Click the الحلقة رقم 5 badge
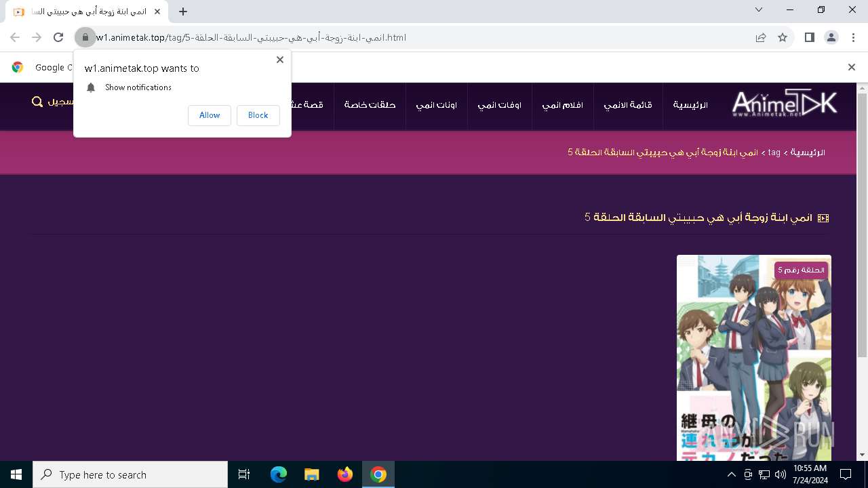Image resolution: width=868 pixels, height=488 pixels. [x=802, y=270]
